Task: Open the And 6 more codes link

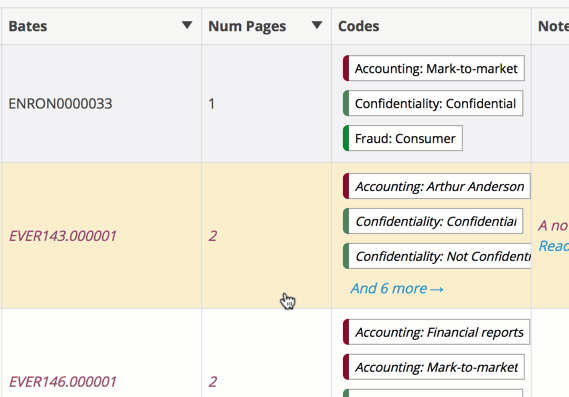Action: pyautogui.click(x=397, y=288)
